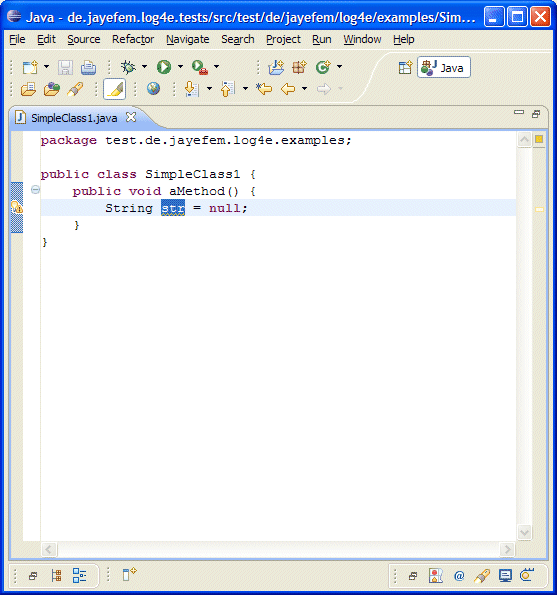
Task: Open the Run menu
Action: pyautogui.click(x=322, y=39)
